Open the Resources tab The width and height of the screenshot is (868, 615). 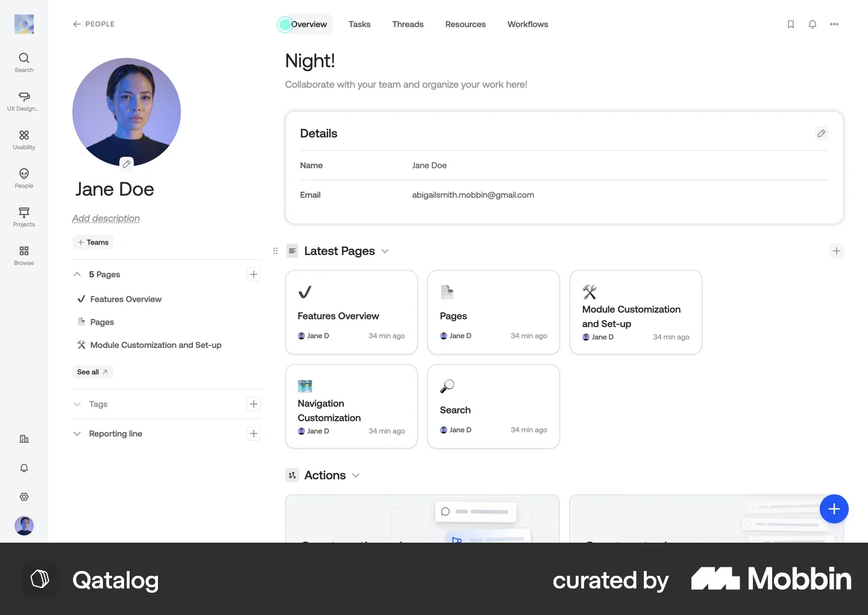pyautogui.click(x=465, y=24)
